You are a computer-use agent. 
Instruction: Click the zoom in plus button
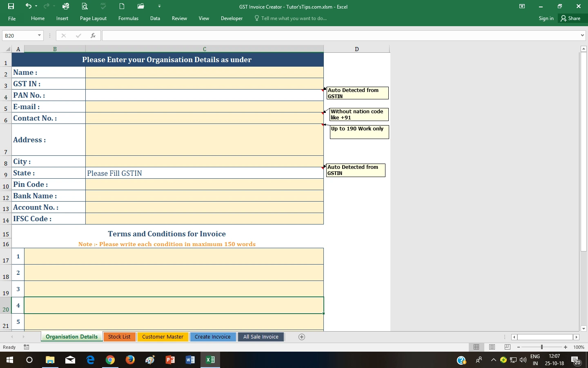coord(566,347)
